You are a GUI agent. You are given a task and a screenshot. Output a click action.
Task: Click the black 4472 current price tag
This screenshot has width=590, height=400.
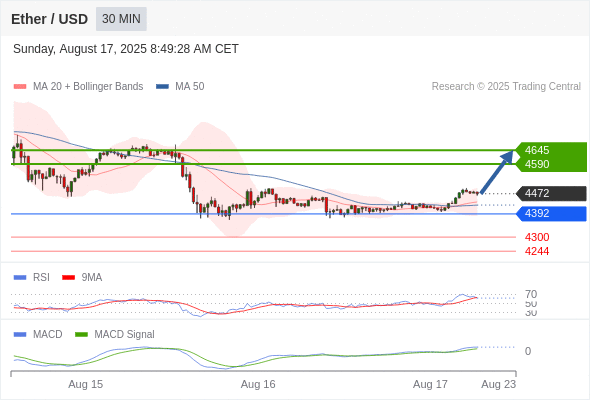point(537,193)
